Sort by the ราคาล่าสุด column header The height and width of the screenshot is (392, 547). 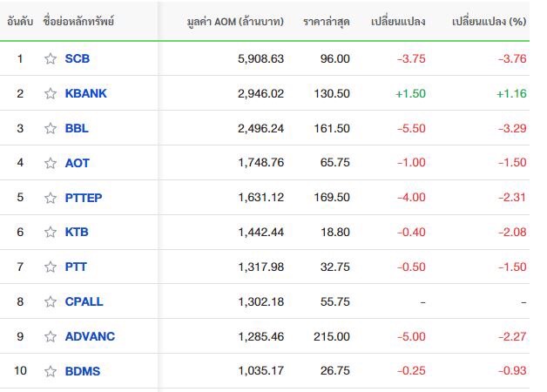coord(326,22)
